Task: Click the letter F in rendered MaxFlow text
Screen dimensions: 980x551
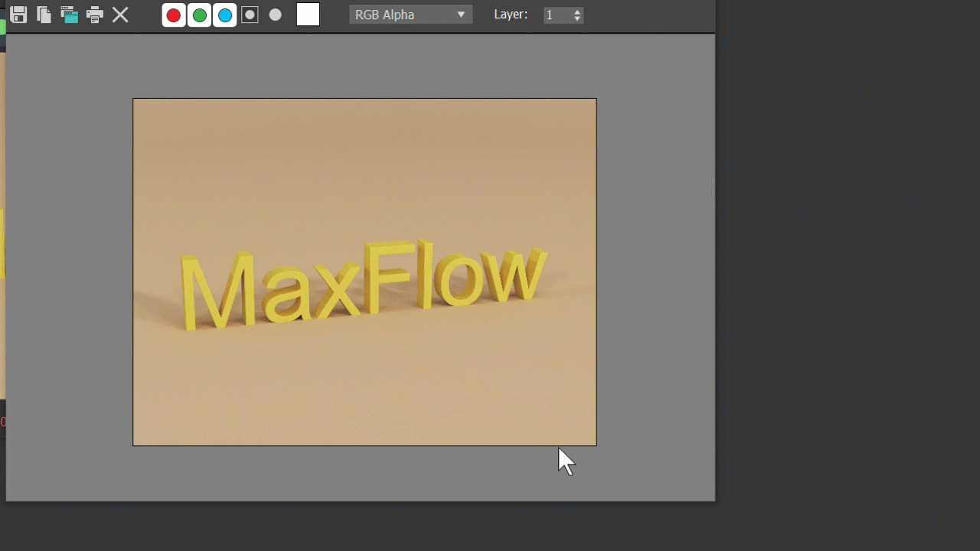Action: (x=381, y=277)
